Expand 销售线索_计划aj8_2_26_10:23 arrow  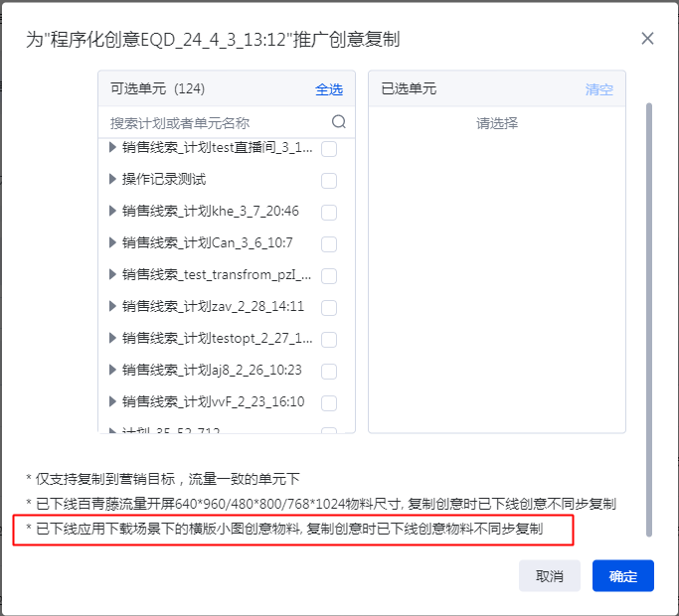point(112,370)
